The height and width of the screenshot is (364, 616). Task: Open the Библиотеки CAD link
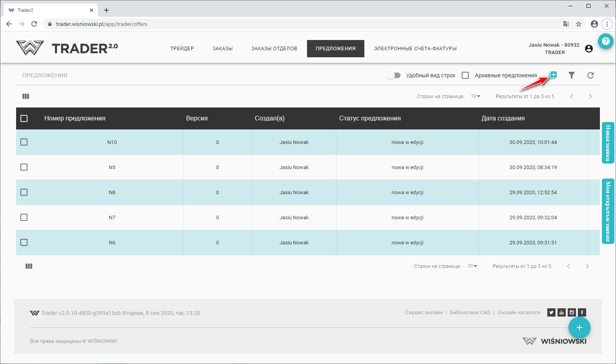click(470, 313)
